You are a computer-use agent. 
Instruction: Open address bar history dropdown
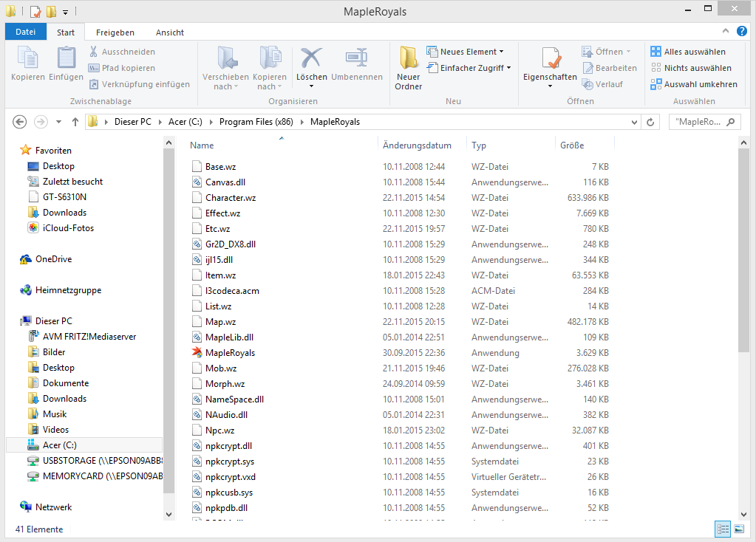[x=635, y=122]
